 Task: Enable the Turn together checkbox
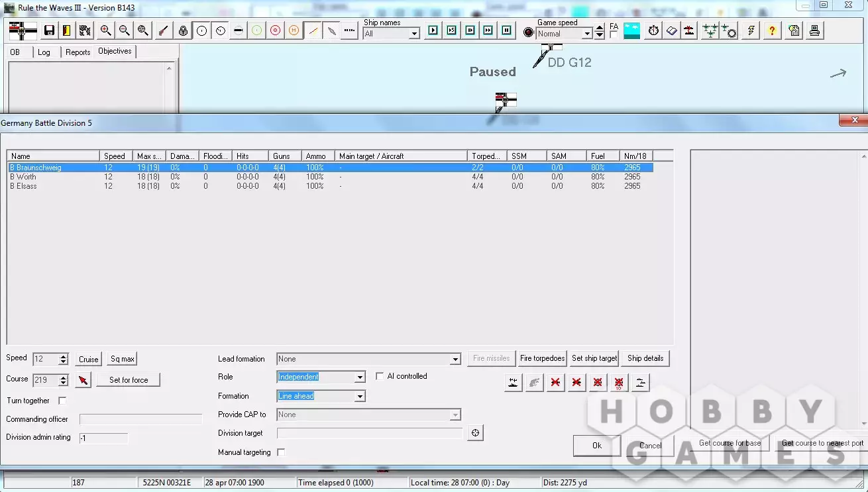(x=62, y=401)
